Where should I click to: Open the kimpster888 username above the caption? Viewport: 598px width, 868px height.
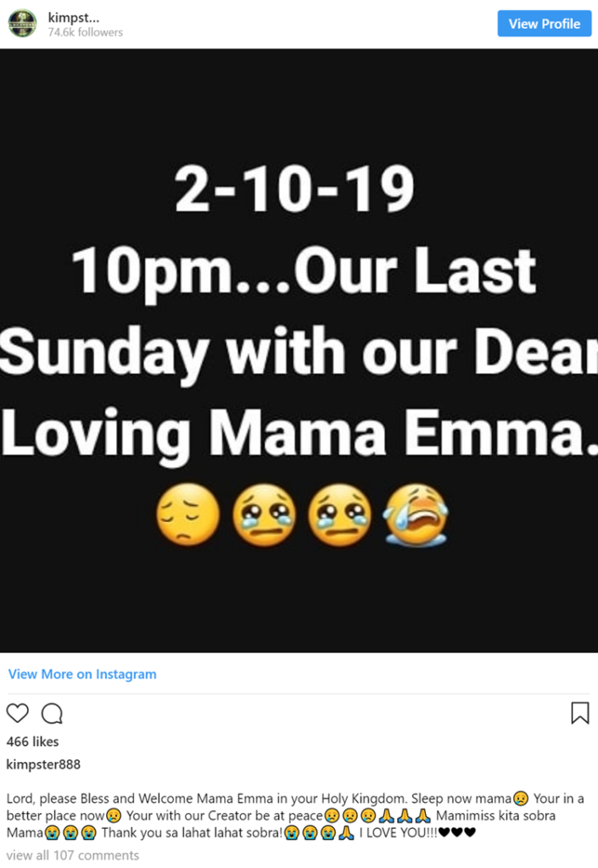[x=43, y=765]
